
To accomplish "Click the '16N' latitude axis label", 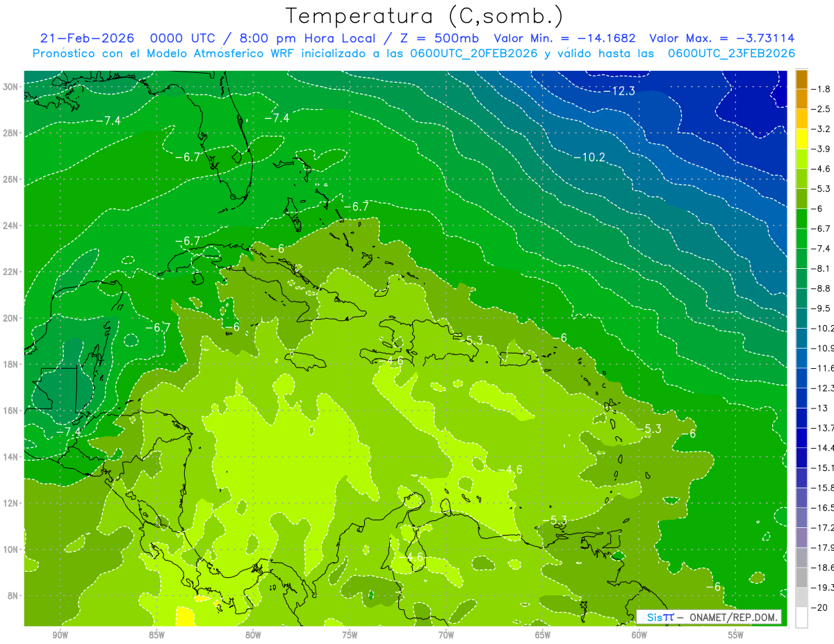I will pos(12,411).
